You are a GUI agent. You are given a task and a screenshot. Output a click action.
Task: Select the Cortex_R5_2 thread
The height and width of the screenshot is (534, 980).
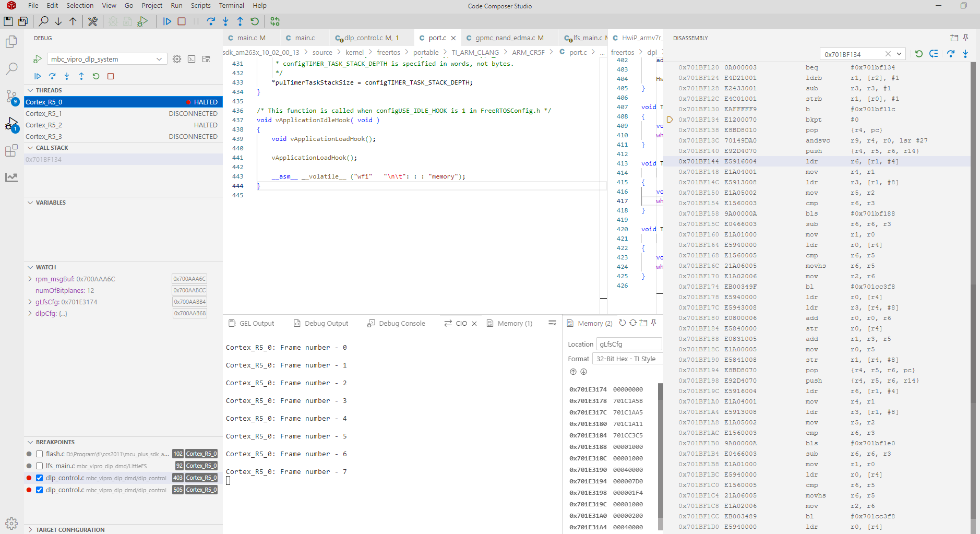(123, 125)
